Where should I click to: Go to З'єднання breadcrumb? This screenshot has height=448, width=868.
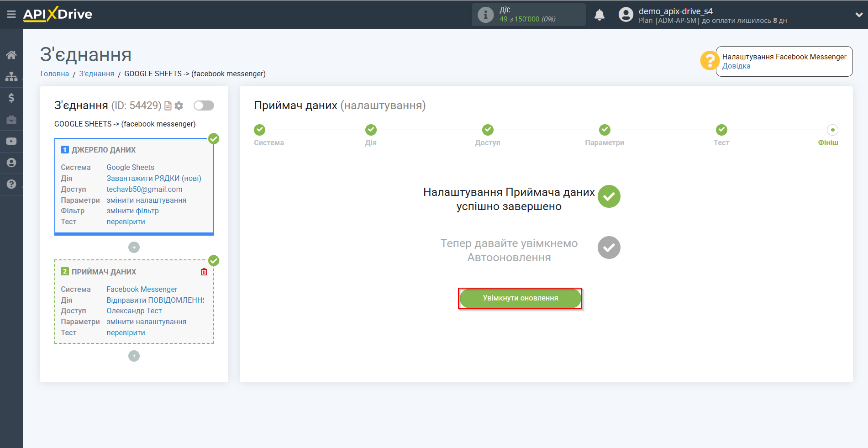[x=97, y=74]
